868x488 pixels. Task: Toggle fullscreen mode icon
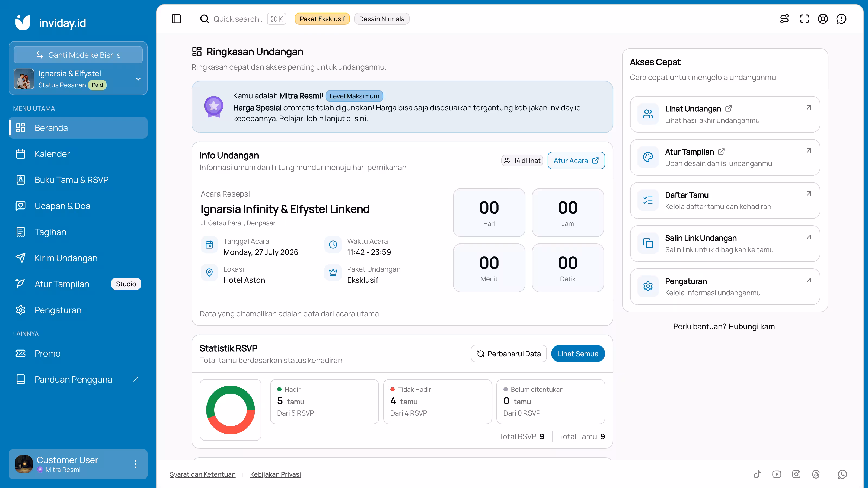[804, 19]
